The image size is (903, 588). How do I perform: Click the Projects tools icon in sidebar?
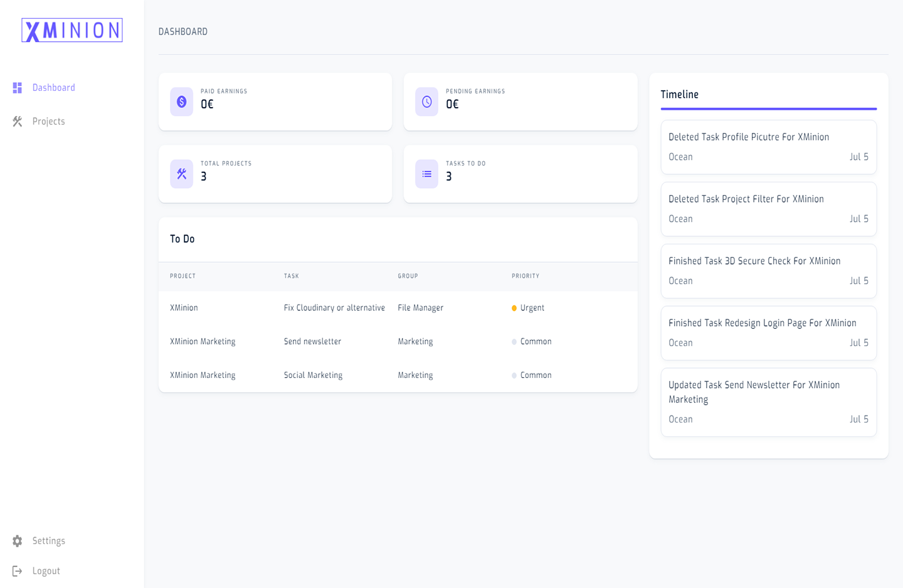pyautogui.click(x=18, y=122)
